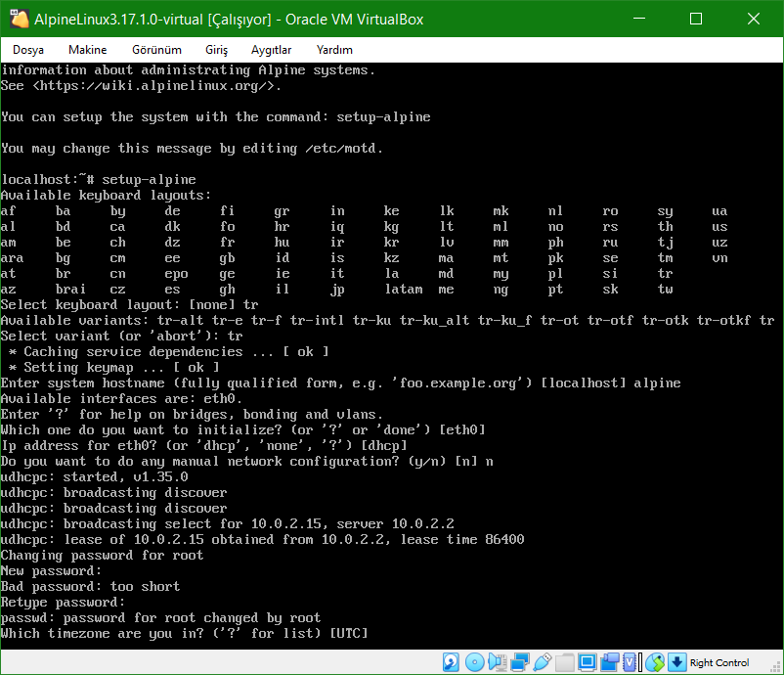The width and height of the screenshot is (784, 675).
Task: Click the 'Retype password:' prompt line
Action: (x=63, y=602)
